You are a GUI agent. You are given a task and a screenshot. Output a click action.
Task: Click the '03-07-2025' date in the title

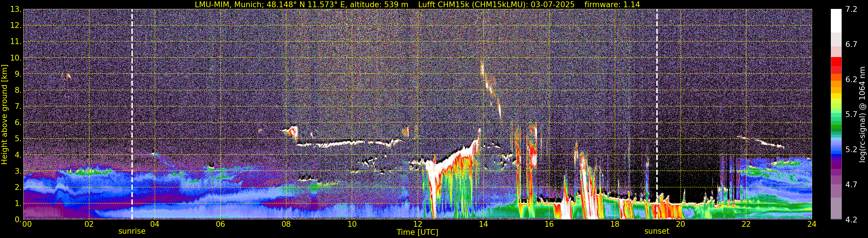553,4
